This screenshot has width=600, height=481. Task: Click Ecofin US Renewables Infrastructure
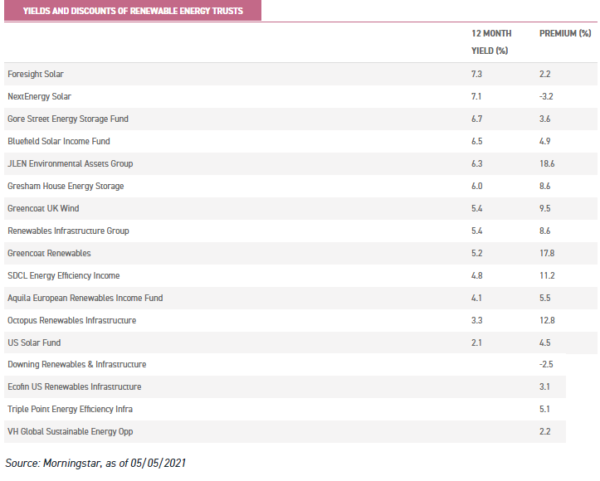74,386
